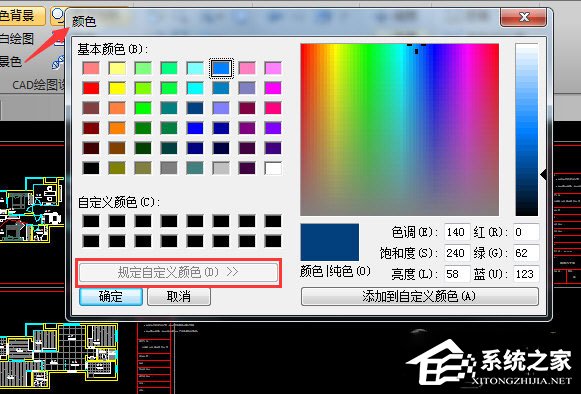Select the bright yellow basic color swatch
581x394 pixels.
click(x=117, y=88)
